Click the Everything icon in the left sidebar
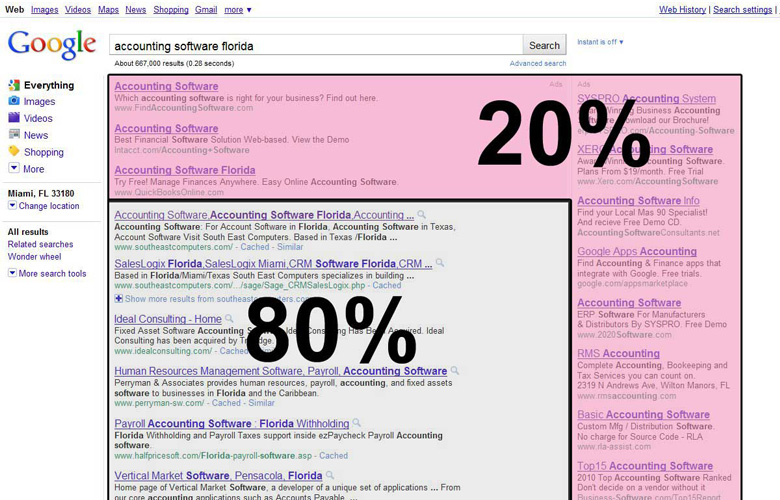Image resolution: width=780 pixels, height=500 pixels. pyautogui.click(x=14, y=85)
